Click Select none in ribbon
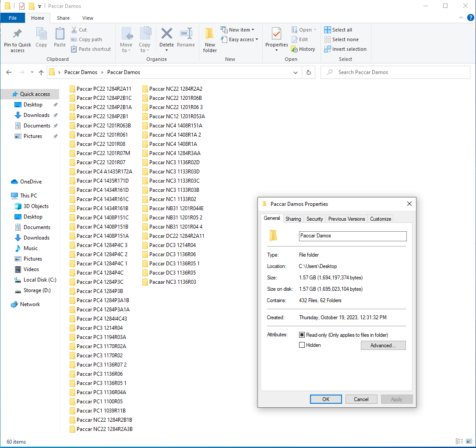The image size is (476, 448). (342, 39)
